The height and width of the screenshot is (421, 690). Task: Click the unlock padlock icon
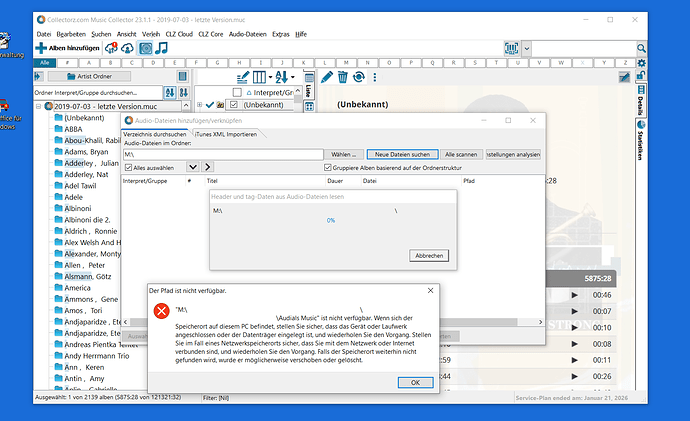tap(641, 76)
